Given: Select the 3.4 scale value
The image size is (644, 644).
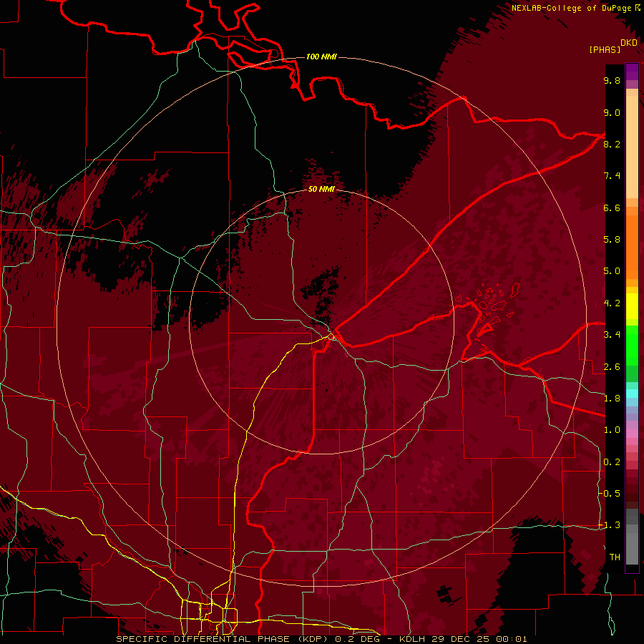Looking at the screenshot, I should [612, 335].
